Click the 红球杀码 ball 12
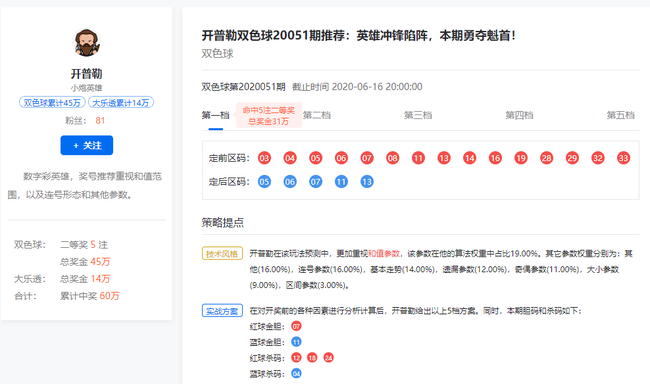This screenshot has height=384, width=650. pos(296,358)
